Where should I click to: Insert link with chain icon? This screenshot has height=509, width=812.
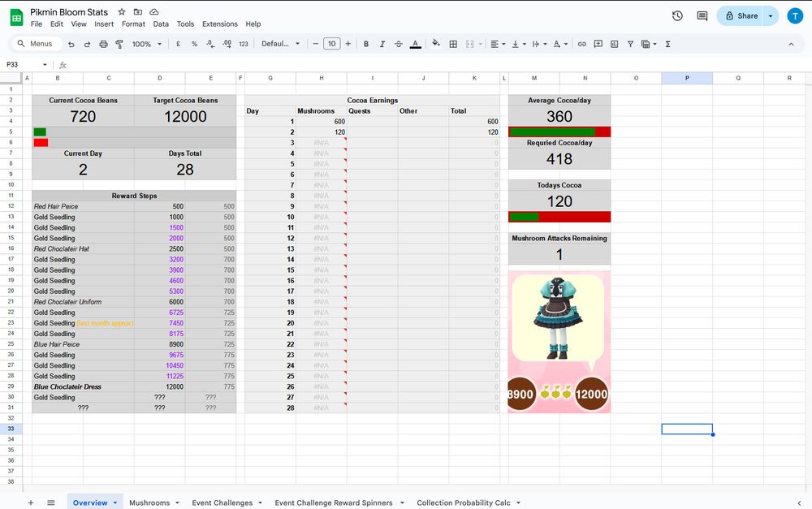(x=582, y=44)
